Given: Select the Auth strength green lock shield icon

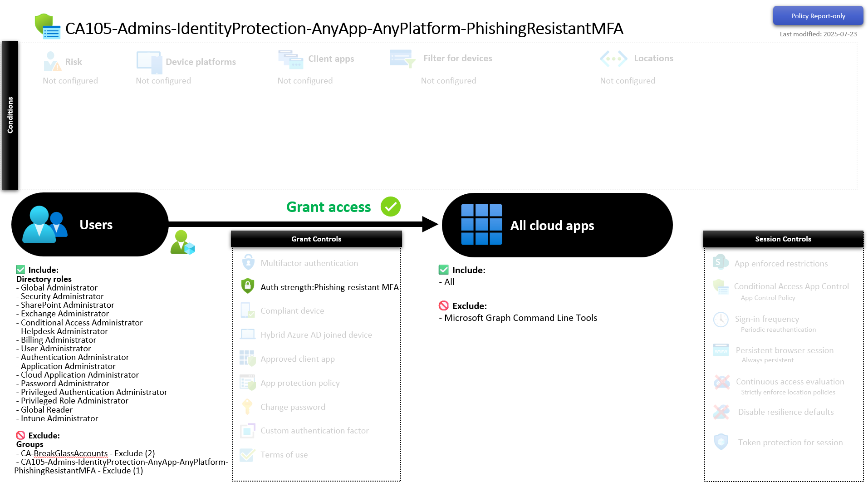Looking at the screenshot, I should point(247,286).
